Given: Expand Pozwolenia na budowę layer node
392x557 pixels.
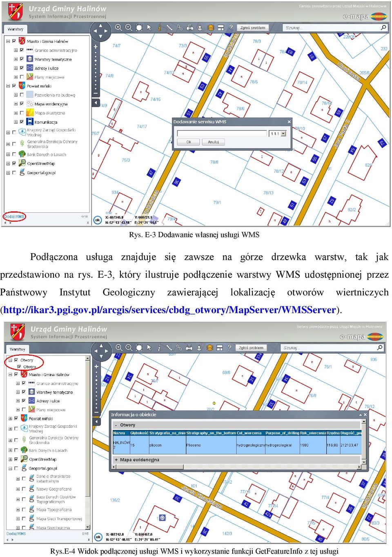Looking at the screenshot, I should (16, 95).
